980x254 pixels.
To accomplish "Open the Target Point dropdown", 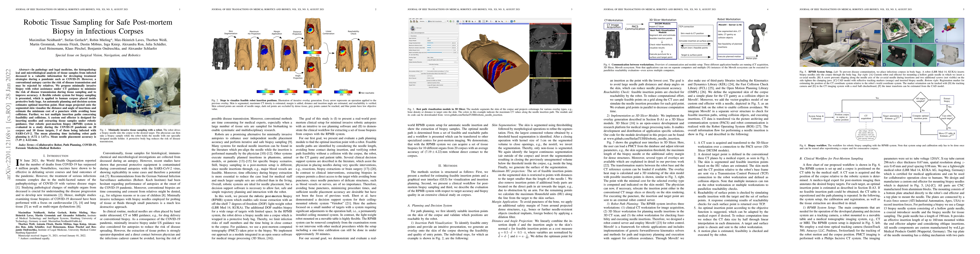I will (x=443, y=85).
